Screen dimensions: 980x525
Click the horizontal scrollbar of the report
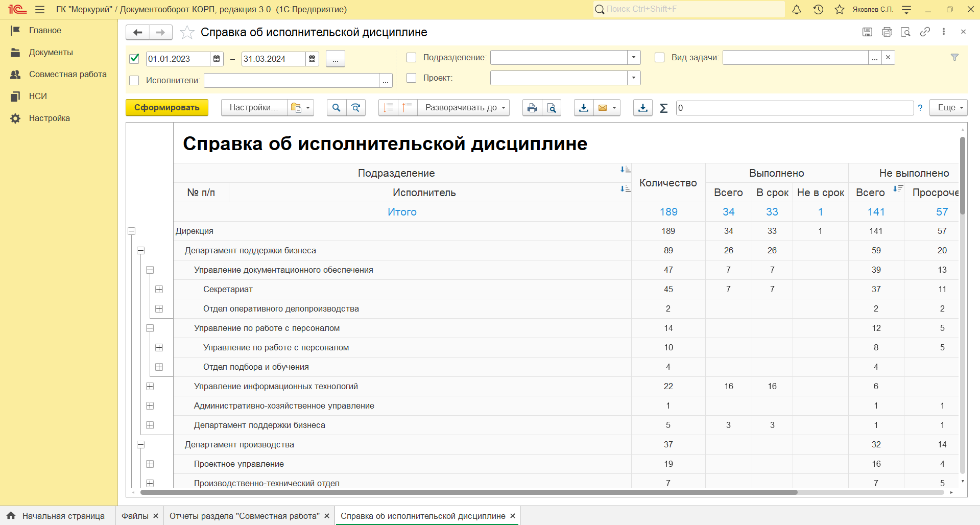pos(469,493)
